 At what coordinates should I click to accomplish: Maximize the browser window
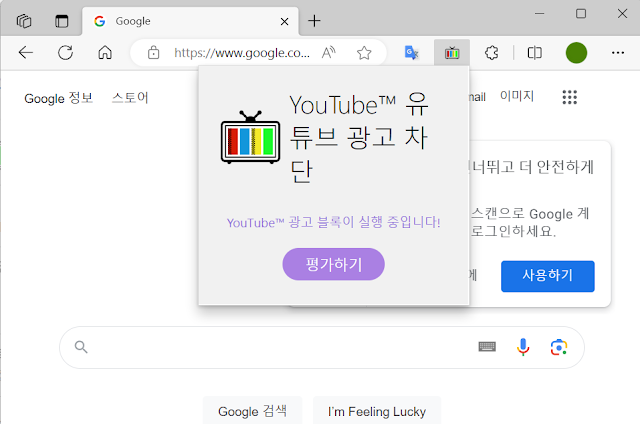coord(581,13)
